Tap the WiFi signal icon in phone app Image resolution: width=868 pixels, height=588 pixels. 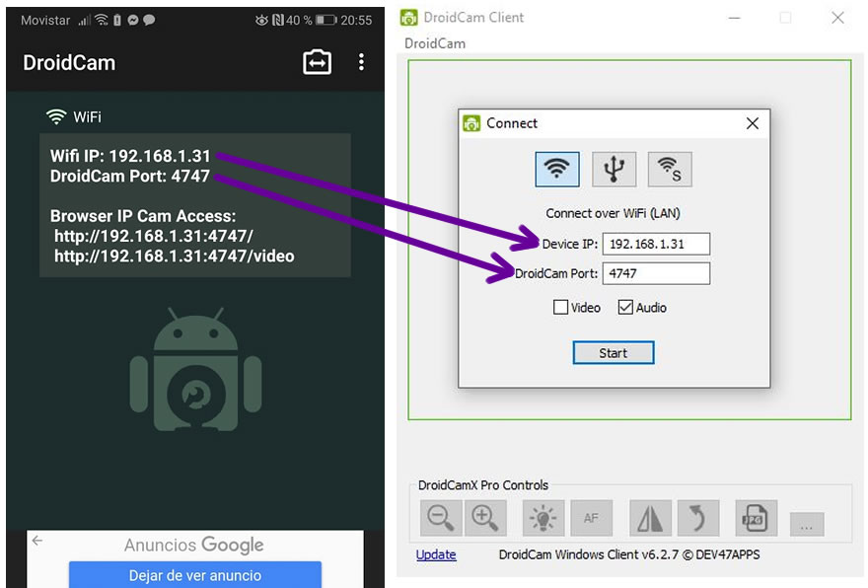click(x=56, y=116)
